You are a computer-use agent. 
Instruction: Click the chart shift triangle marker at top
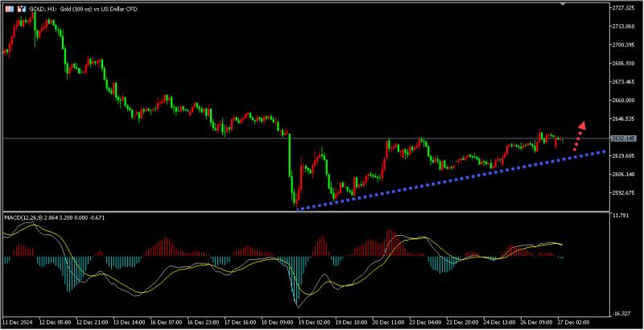point(563,3)
